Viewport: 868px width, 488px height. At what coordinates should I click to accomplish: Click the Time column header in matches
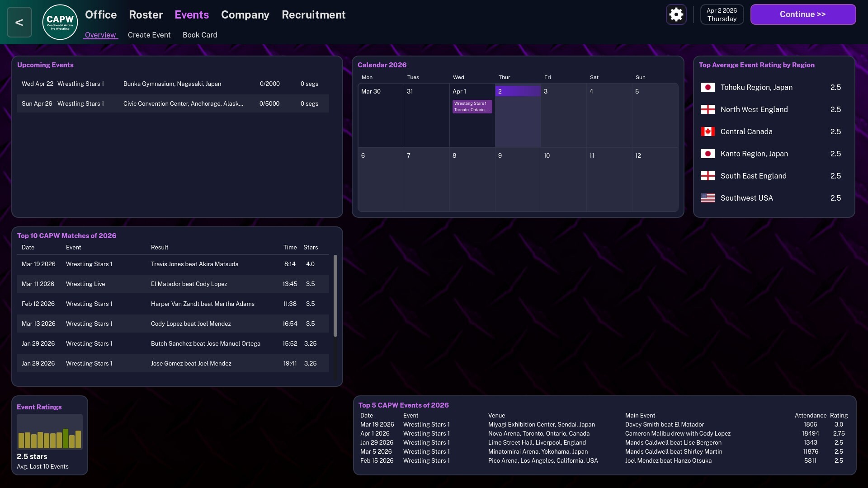pos(290,247)
